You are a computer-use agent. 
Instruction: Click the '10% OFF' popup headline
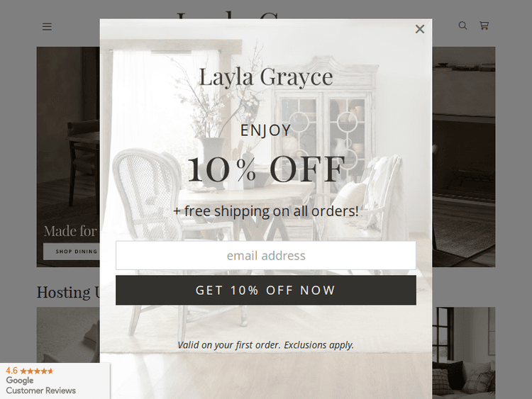click(266, 169)
